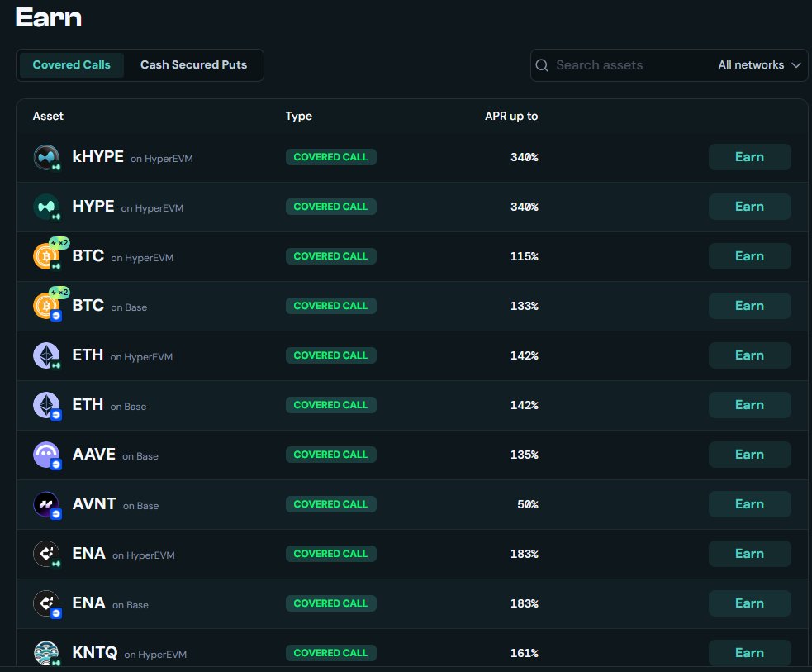This screenshot has height=672, width=812.
Task: Click the x2 boost badge on BTC HyperEVM
Action: [59, 242]
